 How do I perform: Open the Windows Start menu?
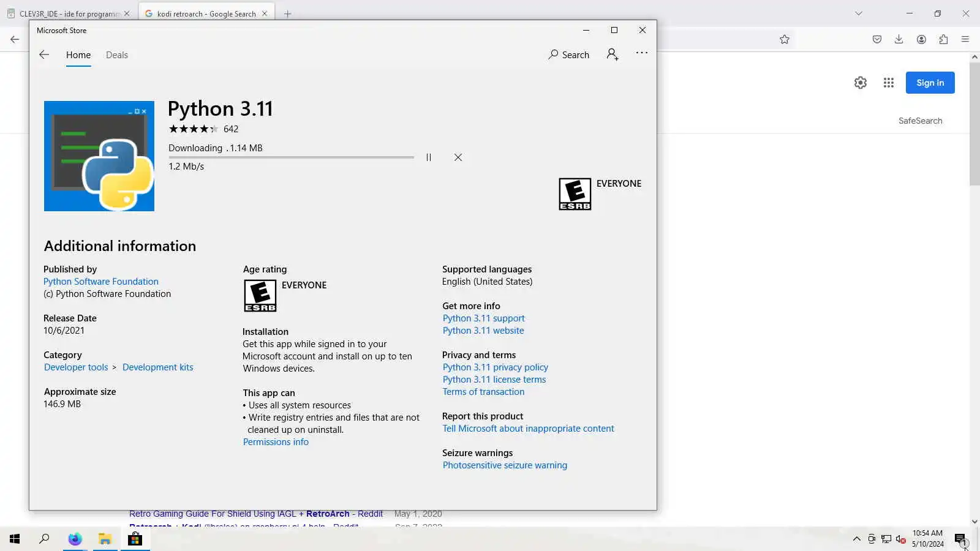(x=15, y=539)
